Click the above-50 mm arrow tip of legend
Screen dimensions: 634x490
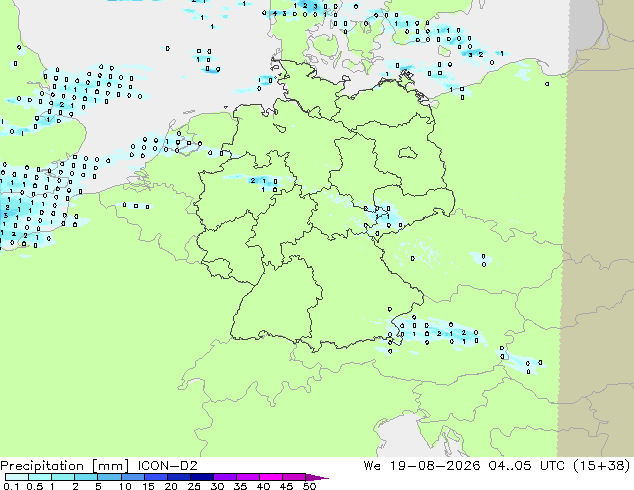point(317,477)
